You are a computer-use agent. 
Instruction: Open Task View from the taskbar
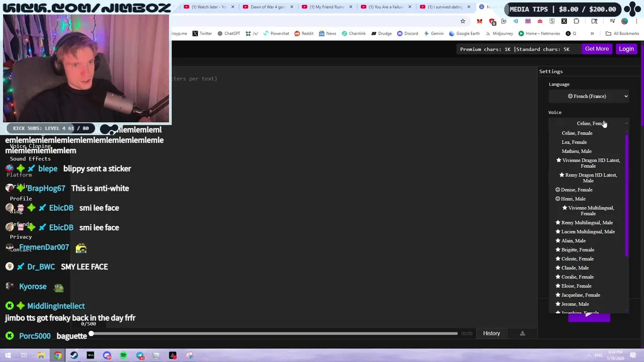[x=24, y=355]
